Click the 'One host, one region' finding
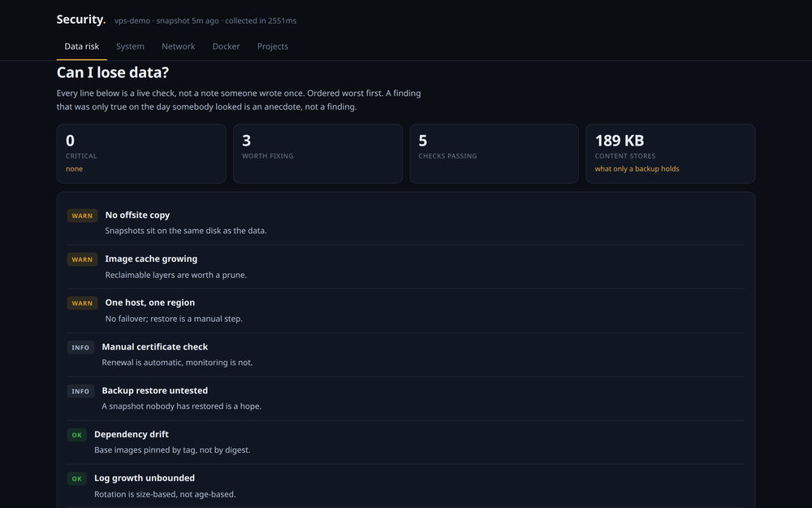The image size is (812, 508). tap(406, 310)
